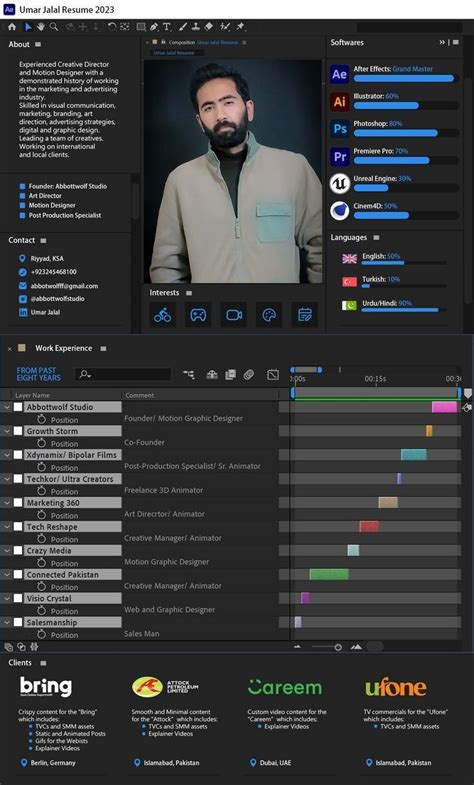
Task: Select the Pan Behind anchor point tool
Action: tap(125, 27)
